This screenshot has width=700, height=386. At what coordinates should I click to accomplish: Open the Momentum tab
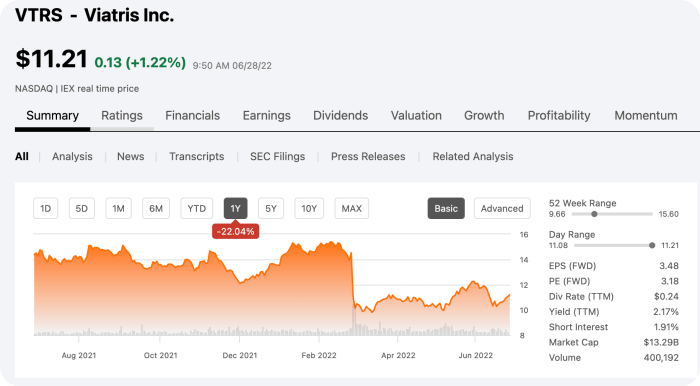tap(646, 116)
